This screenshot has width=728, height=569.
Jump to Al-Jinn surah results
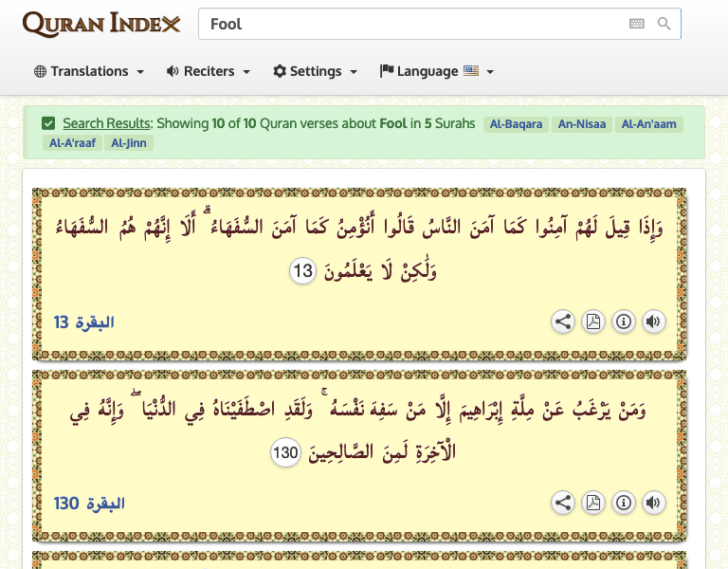point(129,143)
